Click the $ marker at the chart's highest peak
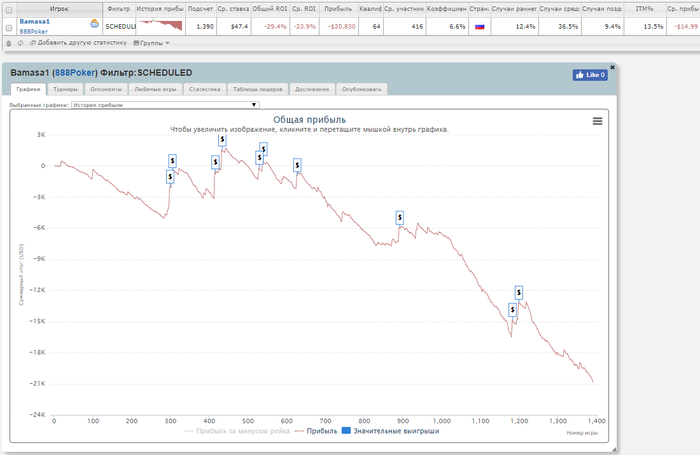 222,140
